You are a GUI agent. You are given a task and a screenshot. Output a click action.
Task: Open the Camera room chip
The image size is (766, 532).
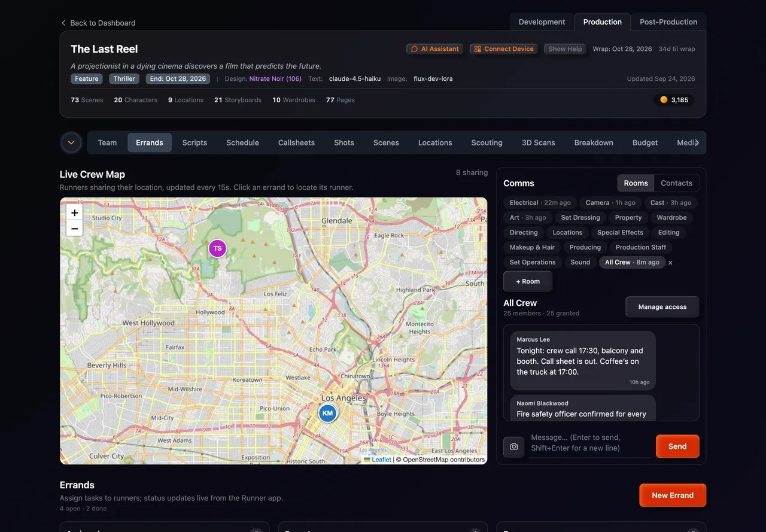[610, 203]
